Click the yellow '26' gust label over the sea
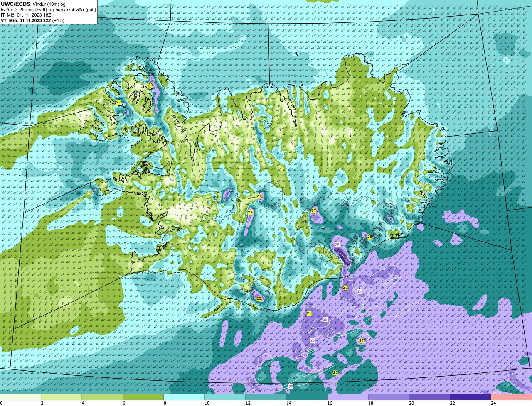 click(x=309, y=313)
